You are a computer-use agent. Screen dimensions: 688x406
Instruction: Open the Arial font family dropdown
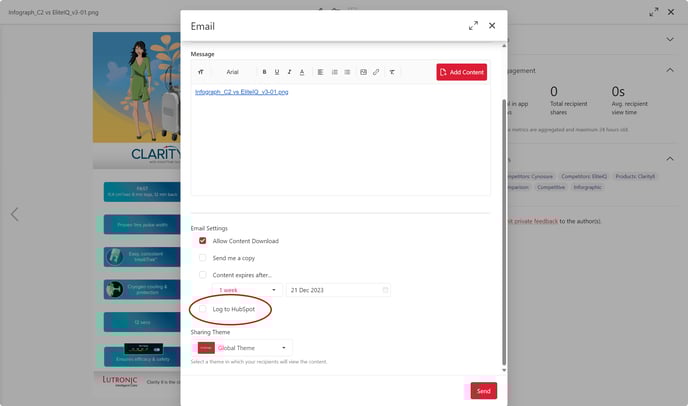232,72
